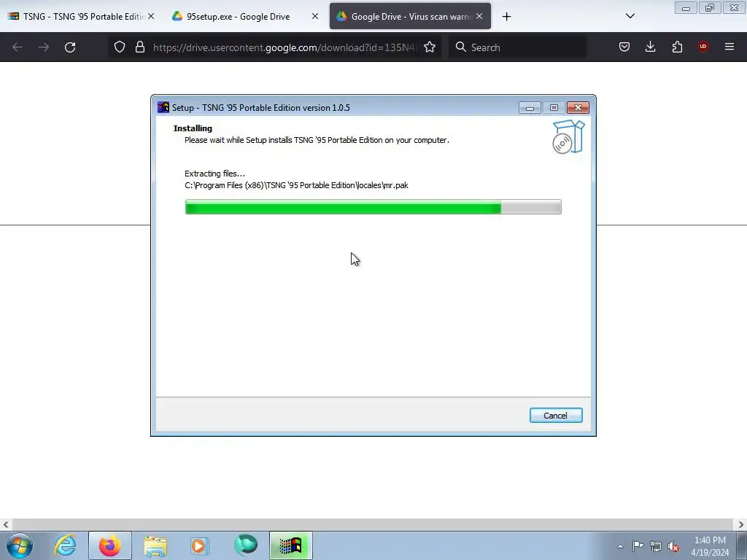The image size is (747, 560).
Task: Maximize the Setup installer window
Action: click(x=554, y=108)
